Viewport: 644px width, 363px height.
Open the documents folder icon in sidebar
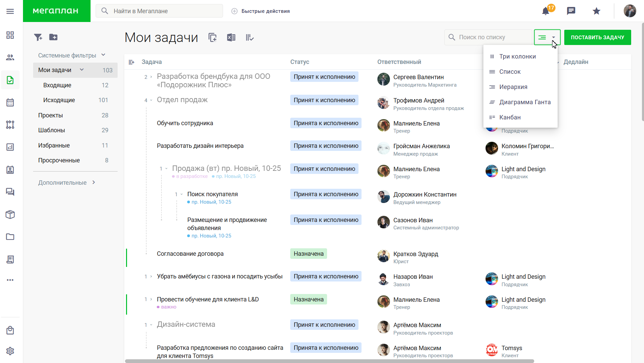[x=10, y=237]
